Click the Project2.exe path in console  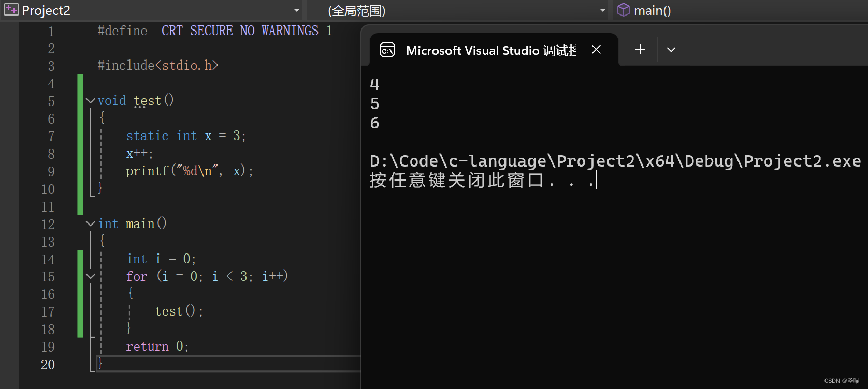coord(615,161)
